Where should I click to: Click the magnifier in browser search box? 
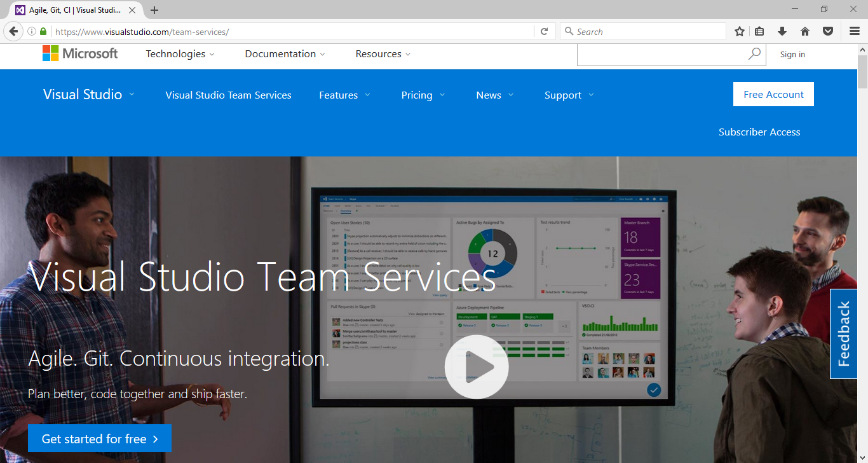tap(569, 31)
